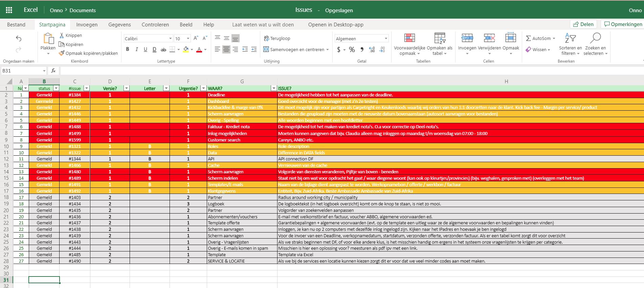Open the Gegevens ribbon tab
This screenshot has width=644, height=288.
point(119,24)
